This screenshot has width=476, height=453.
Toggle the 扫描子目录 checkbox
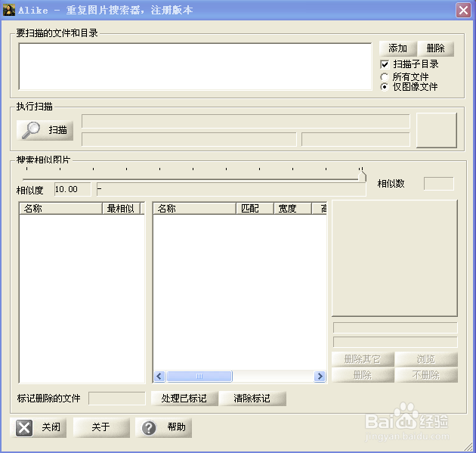click(385, 64)
